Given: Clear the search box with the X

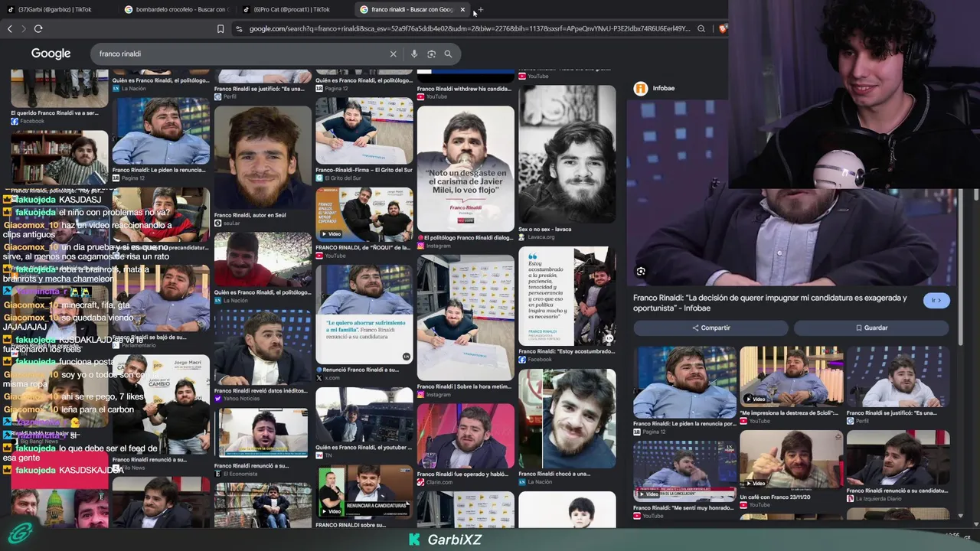Looking at the screenshot, I should click(394, 54).
